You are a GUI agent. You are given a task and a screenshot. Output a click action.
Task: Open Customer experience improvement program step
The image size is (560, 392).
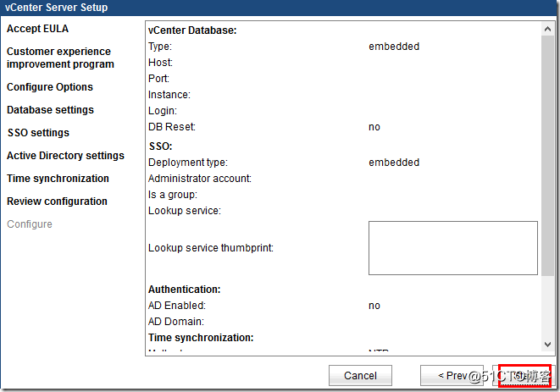tap(60, 58)
